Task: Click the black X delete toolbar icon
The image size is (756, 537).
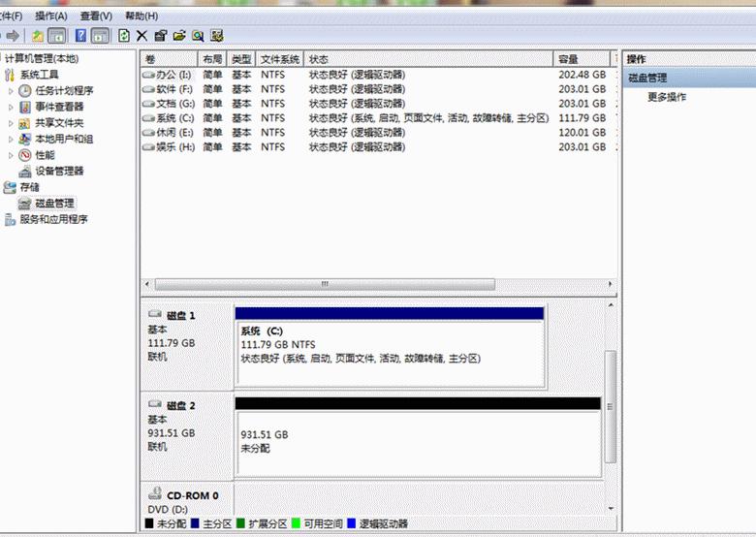Action: click(142, 36)
